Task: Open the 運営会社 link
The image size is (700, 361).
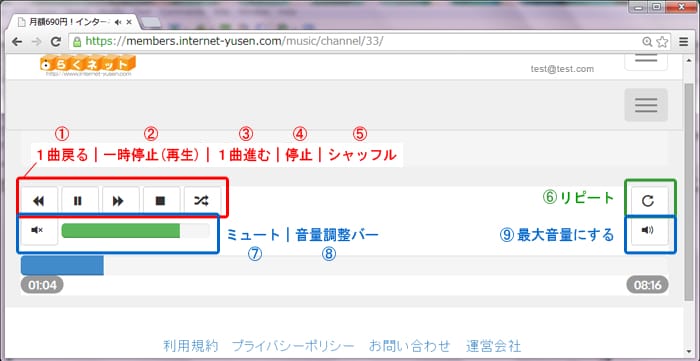Action: pos(493,346)
